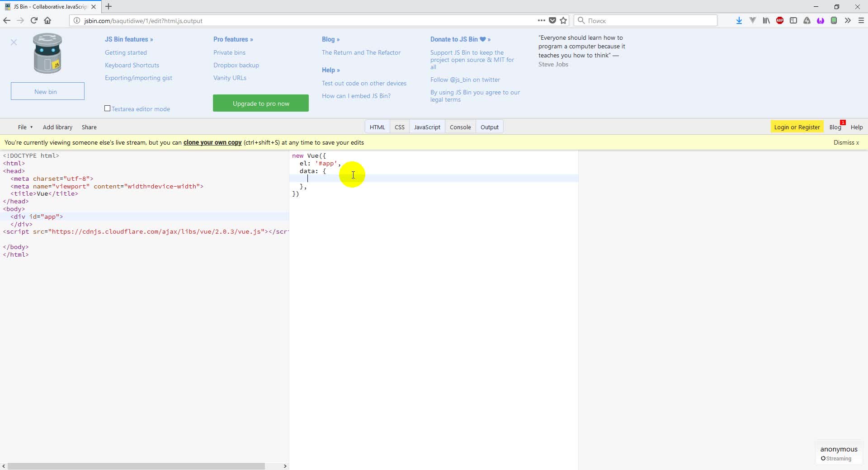This screenshot has height=470, width=868.
Task: Open Donate to JS Bin heading link
Action: 460,39
